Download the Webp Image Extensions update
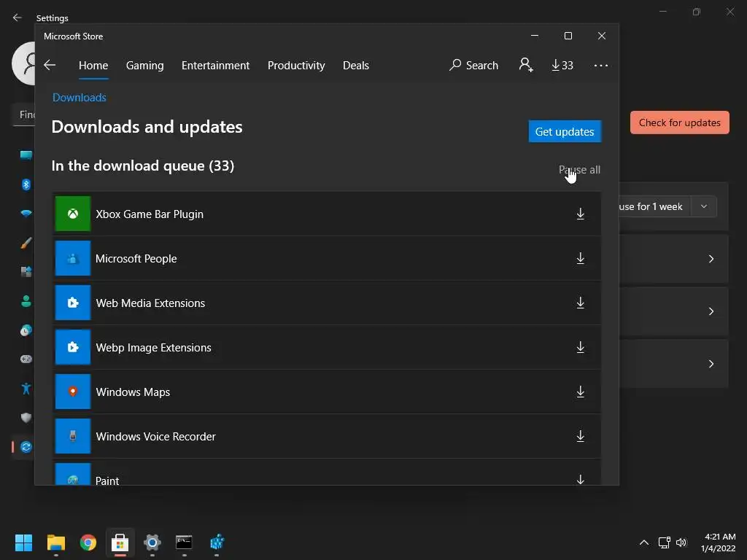 pyautogui.click(x=580, y=347)
